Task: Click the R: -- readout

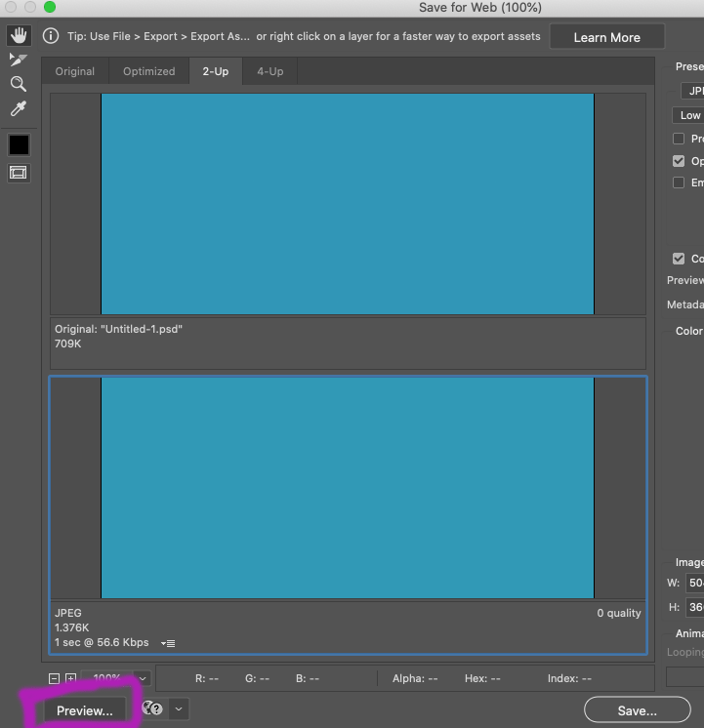Action: coord(207,679)
